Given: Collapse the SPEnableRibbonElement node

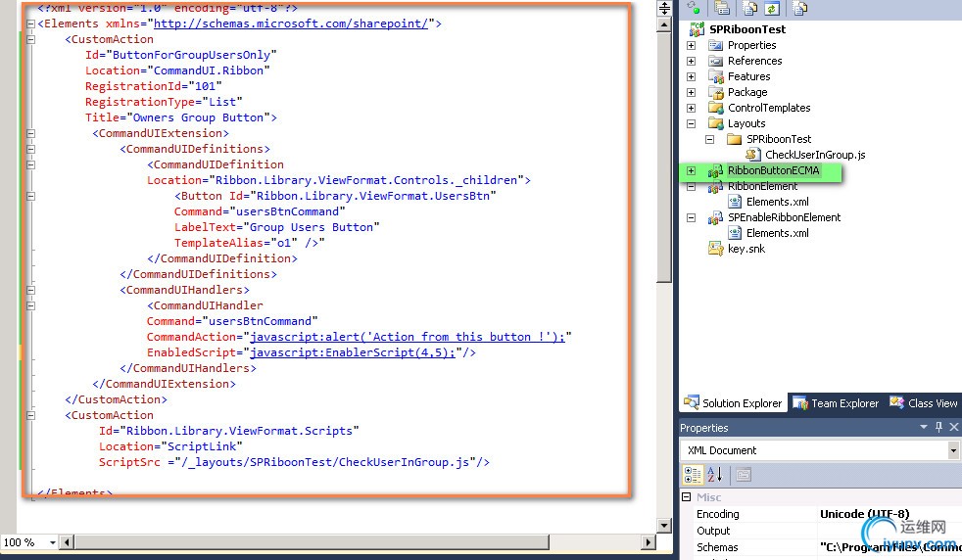Looking at the screenshot, I should point(692,217).
